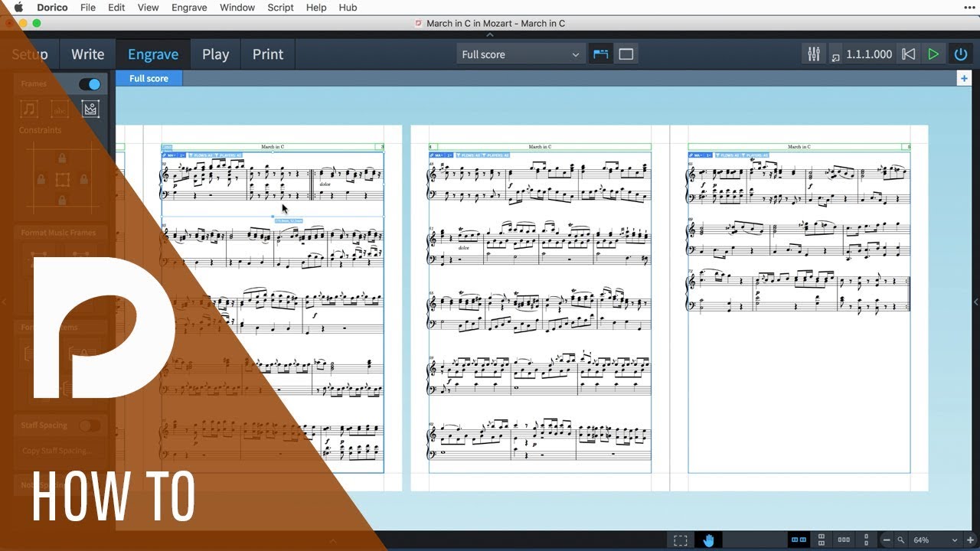
Task: Open the Dorico application menu
Action: [x=52, y=8]
